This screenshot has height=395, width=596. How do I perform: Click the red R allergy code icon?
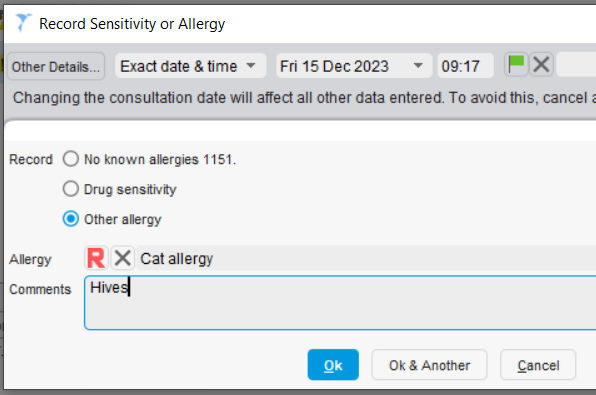point(96,258)
